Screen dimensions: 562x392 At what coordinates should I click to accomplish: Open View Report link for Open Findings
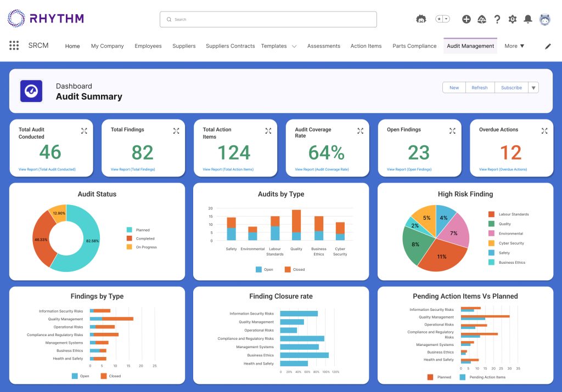pos(409,169)
